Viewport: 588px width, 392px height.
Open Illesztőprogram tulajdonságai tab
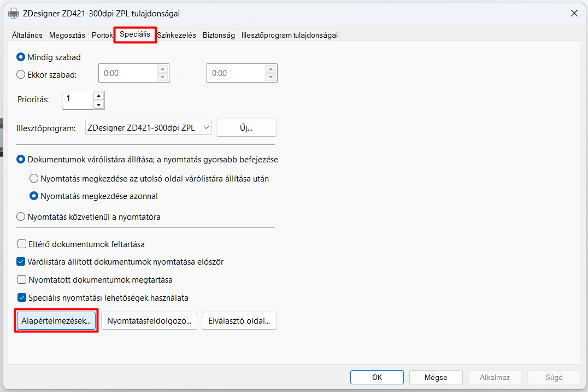(289, 35)
